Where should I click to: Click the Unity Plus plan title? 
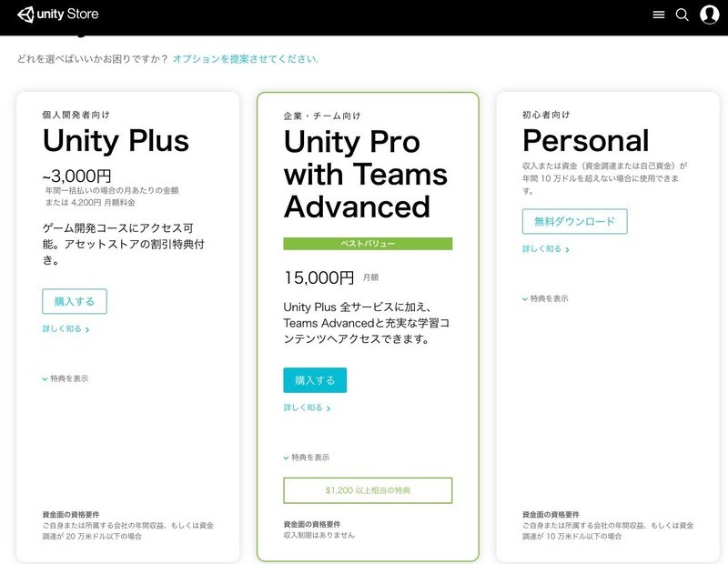116,141
